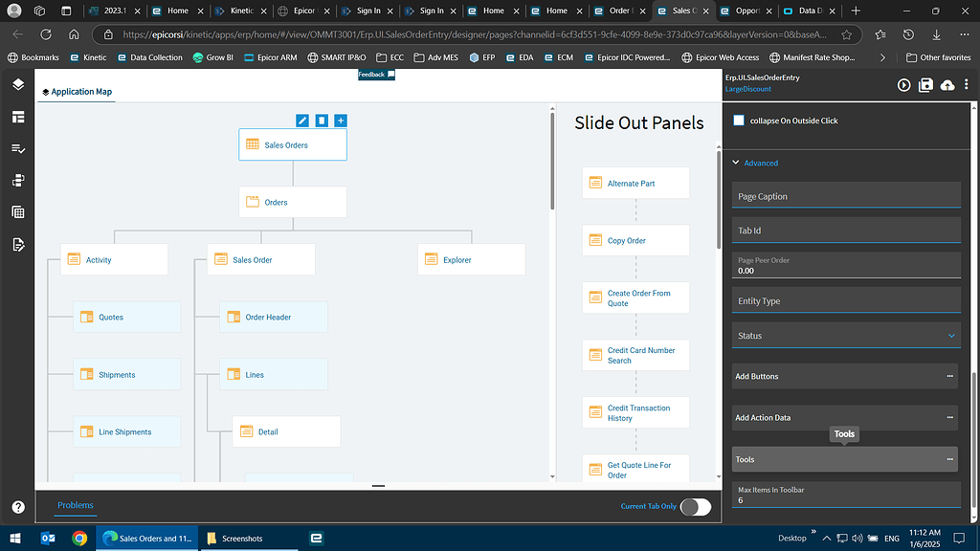Switch to the Order browser tab

coord(618,11)
